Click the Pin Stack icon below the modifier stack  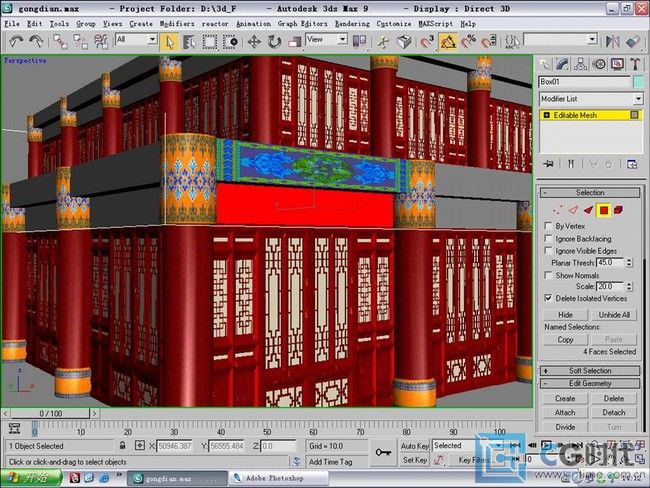pos(548,164)
